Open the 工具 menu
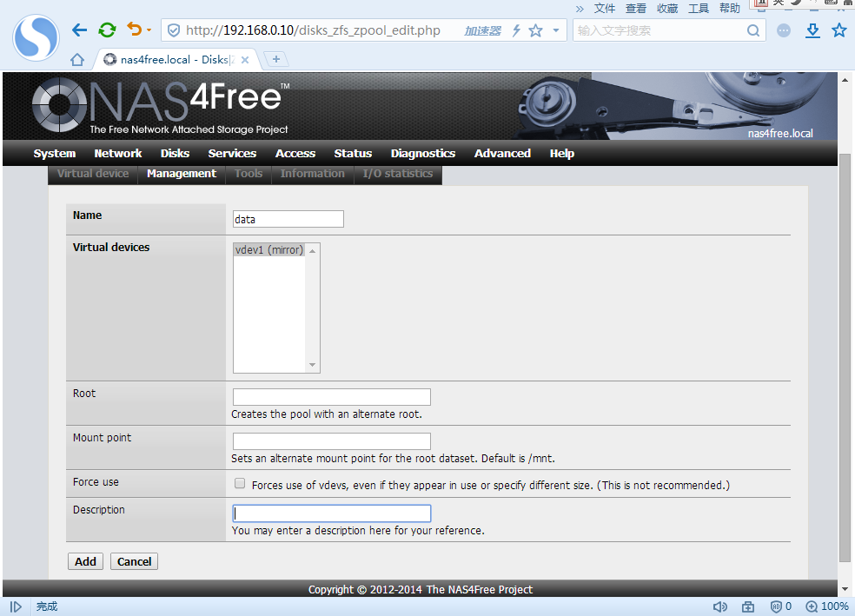This screenshot has height=616, width=855. pyautogui.click(x=699, y=8)
